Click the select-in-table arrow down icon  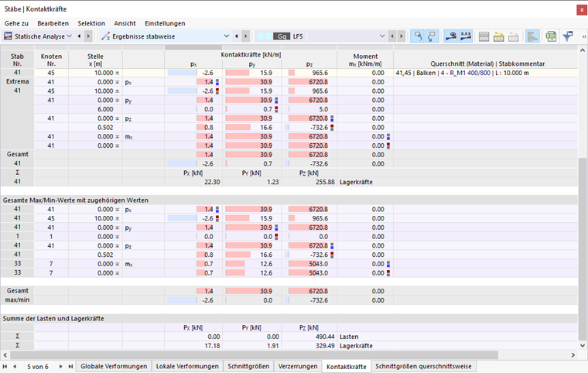432,36
